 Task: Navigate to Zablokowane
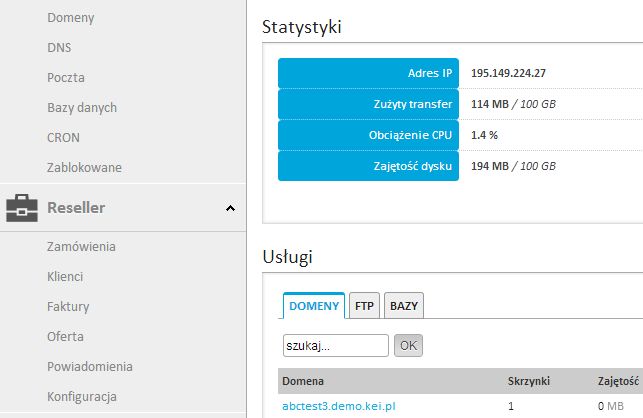[84, 167]
